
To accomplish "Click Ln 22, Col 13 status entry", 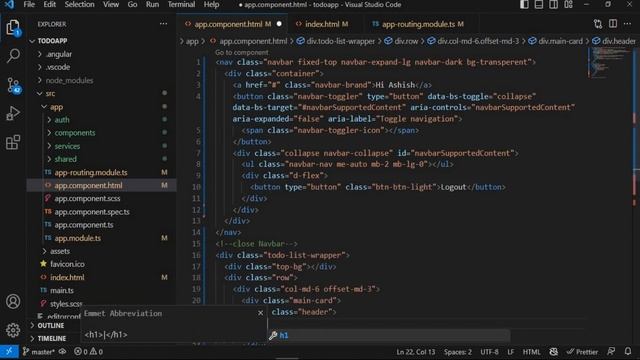I will click(x=416, y=352).
